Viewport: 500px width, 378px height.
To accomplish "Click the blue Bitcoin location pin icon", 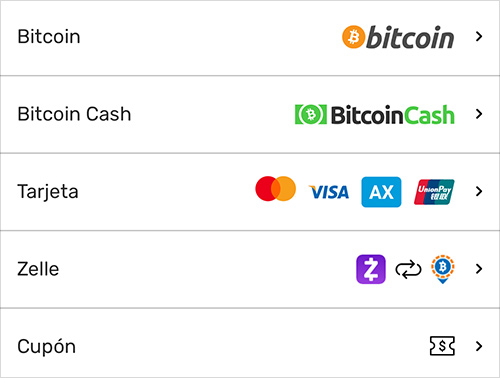I will click(x=443, y=269).
